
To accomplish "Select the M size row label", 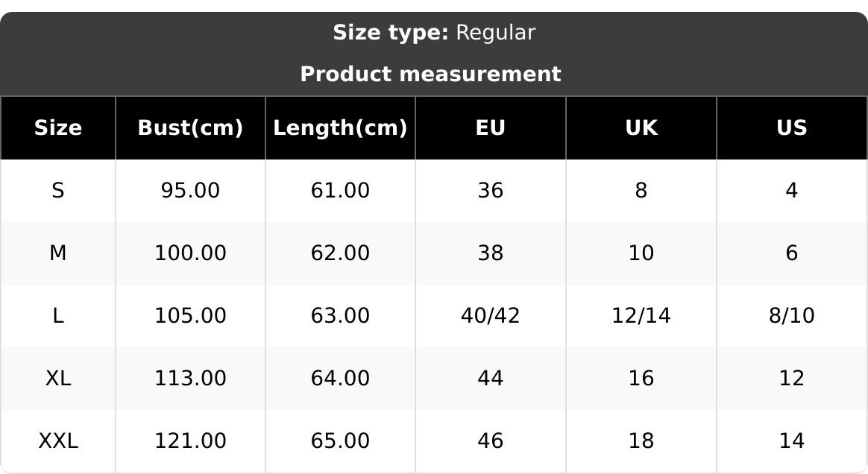I will coord(58,253).
